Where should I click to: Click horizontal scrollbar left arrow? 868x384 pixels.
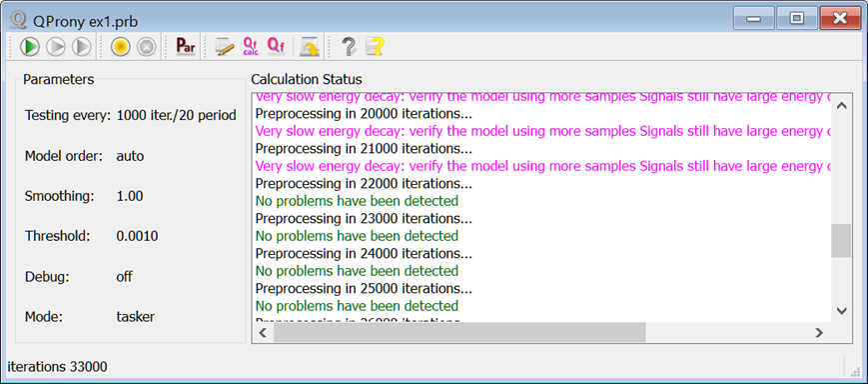263,332
